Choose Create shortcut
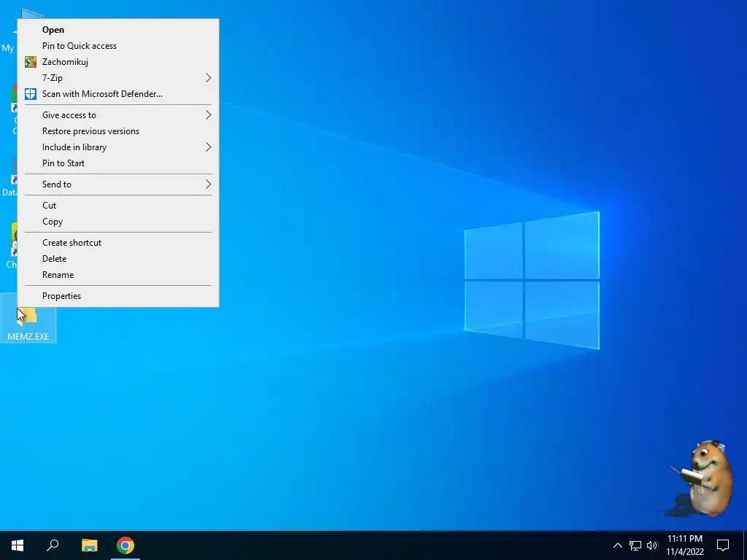The width and height of the screenshot is (747, 560). [118, 242]
